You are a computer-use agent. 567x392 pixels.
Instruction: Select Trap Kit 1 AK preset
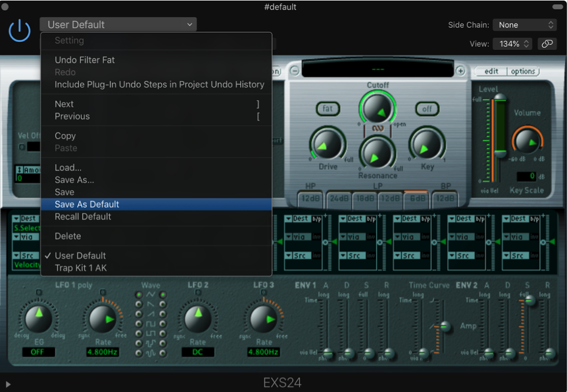tap(81, 268)
